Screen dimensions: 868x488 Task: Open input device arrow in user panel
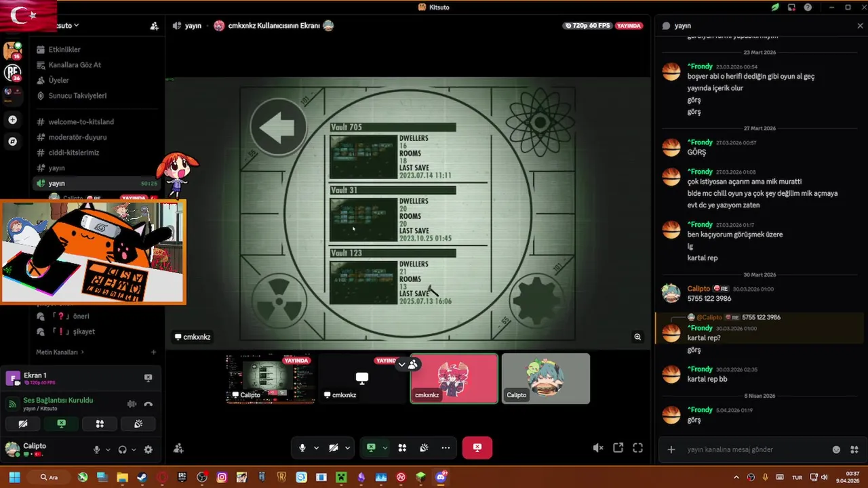[108, 449]
